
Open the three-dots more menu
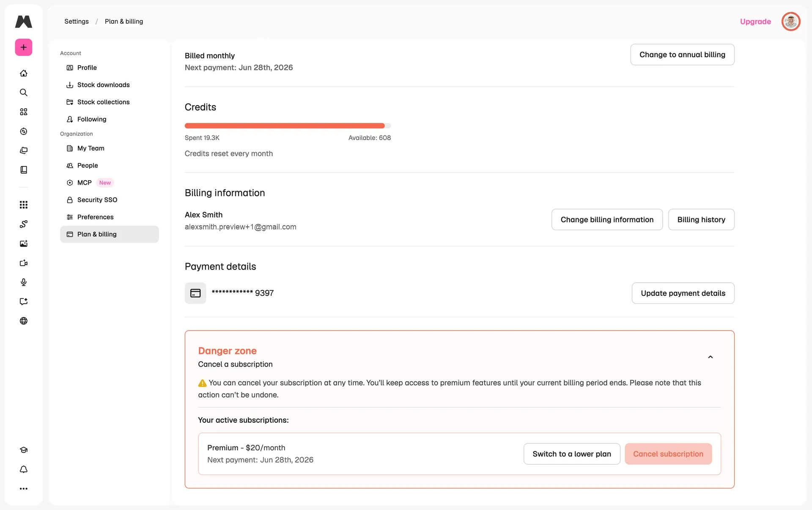tap(24, 488)
